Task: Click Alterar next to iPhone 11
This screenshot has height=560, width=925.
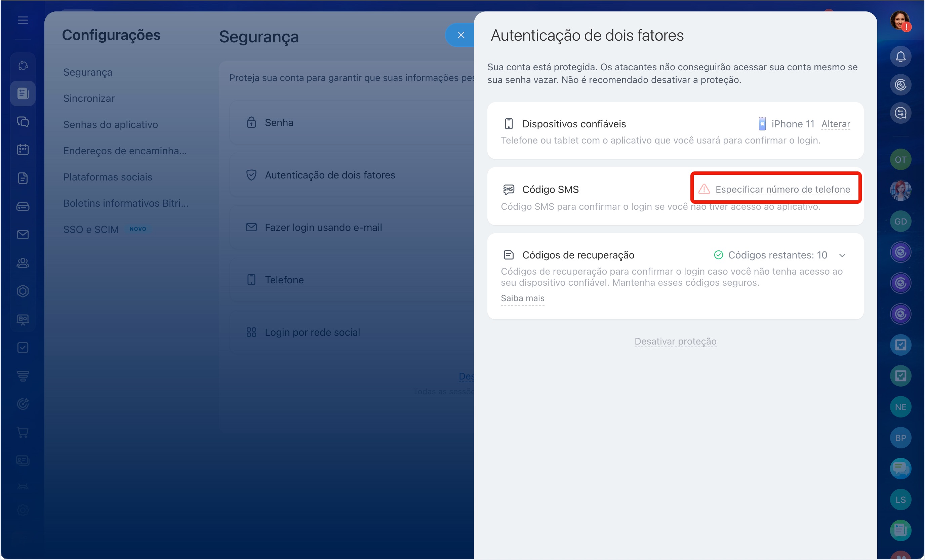Action: coord(835,124)
